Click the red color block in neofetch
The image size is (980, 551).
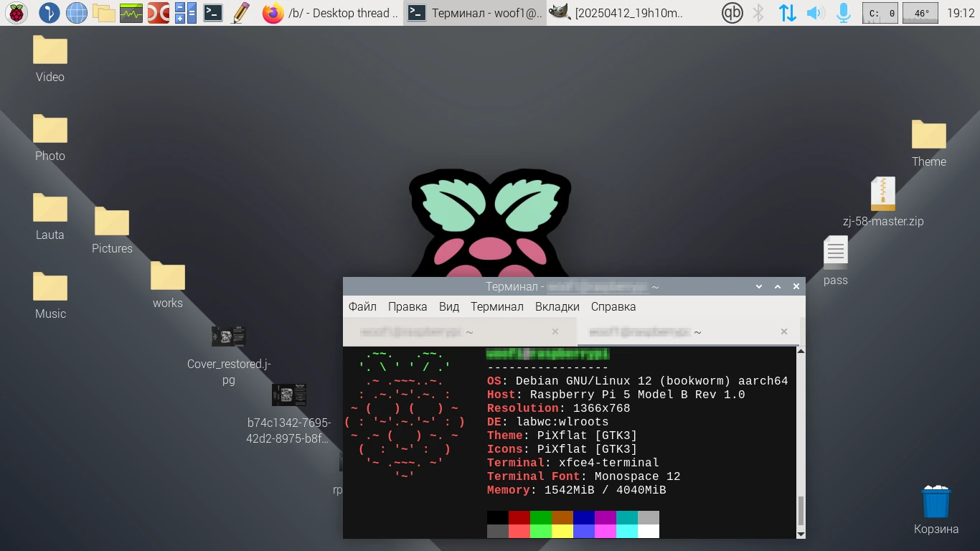click(519, 517)
